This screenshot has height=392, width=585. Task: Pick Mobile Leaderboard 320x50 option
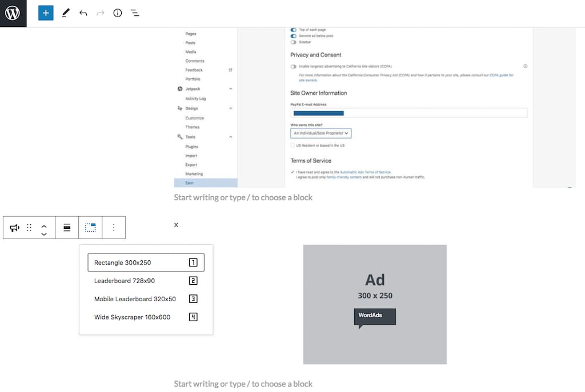coord(146,299)
